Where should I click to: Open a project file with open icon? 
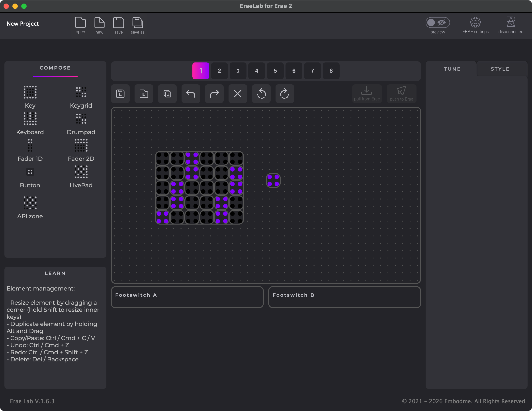pyautogui.click(x=80, y=23)
